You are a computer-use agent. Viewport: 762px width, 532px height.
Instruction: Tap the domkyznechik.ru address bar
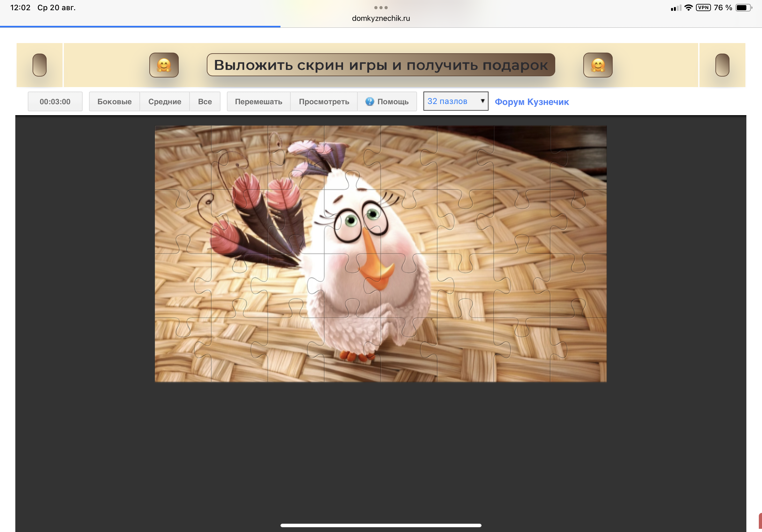(x=381, y=18)
